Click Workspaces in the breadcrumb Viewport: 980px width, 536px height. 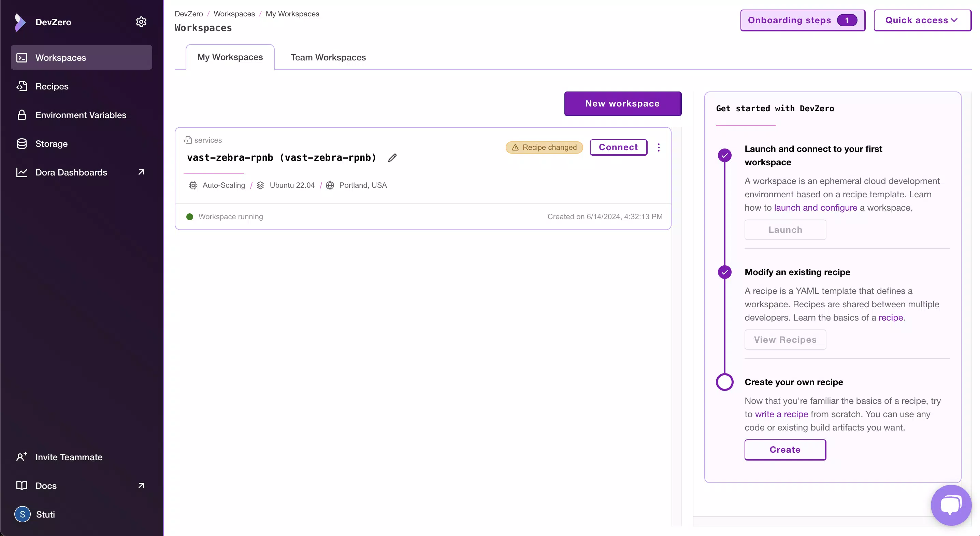pyautogui.click(x=234, y=14)
